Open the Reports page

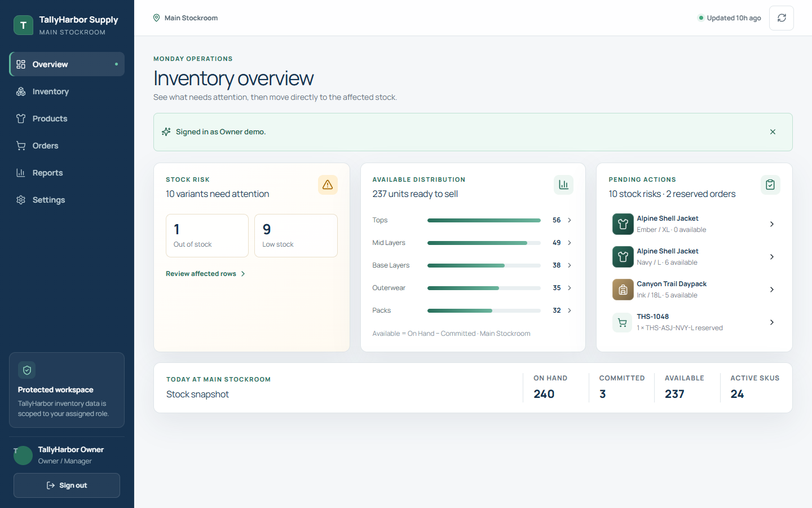coord(67,173)
